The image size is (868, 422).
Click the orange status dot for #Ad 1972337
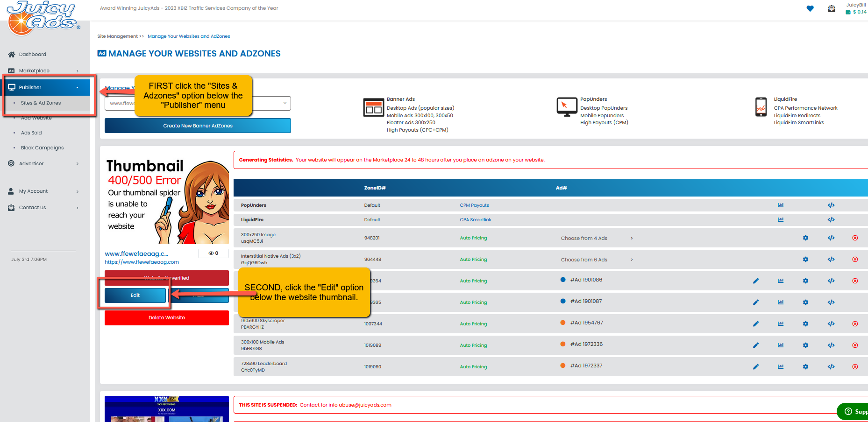563,366
